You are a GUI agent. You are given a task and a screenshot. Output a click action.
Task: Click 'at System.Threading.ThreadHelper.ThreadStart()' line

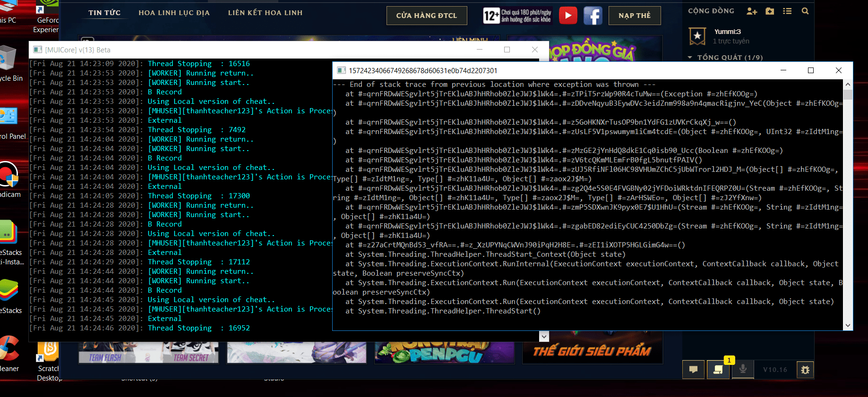[443, 311]
